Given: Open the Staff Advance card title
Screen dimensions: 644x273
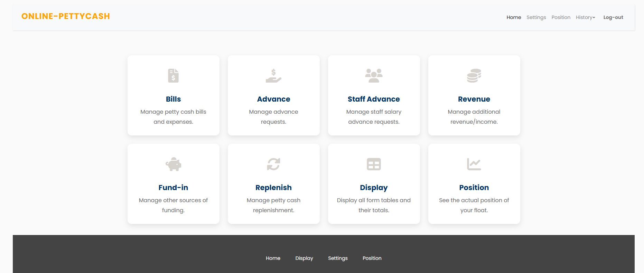Looking at the screenshot, I should pyautogui.click(x=374, y=99).
